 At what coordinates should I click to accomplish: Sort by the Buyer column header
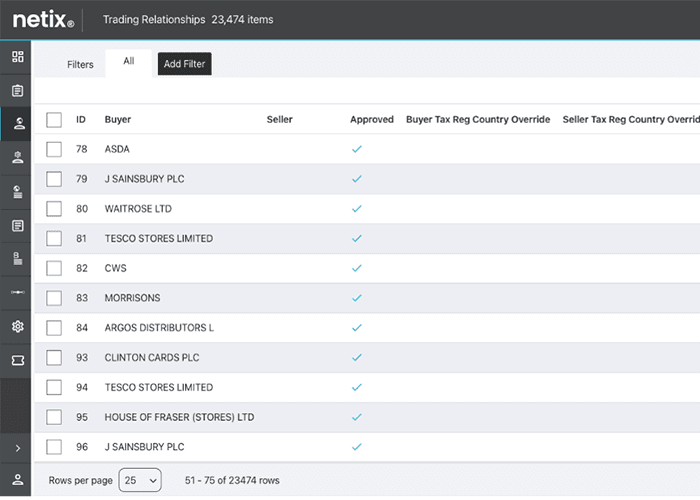click(118, 120)
